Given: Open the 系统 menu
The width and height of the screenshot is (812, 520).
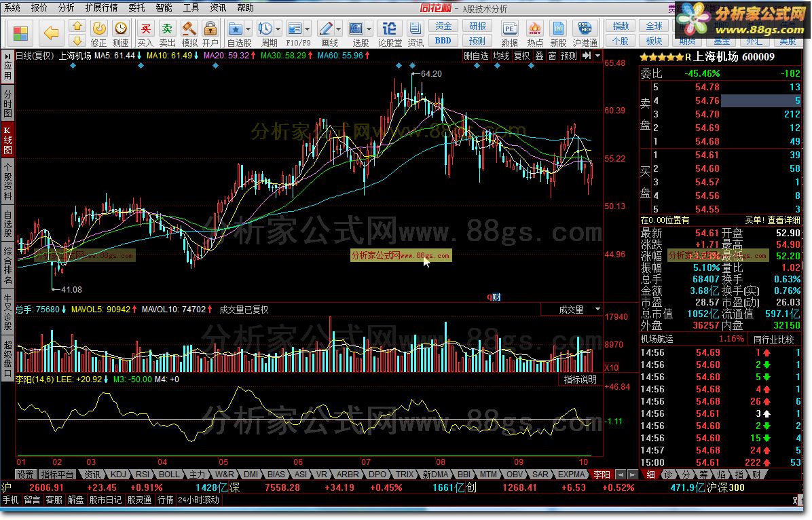Looking at the screenshot, I should click(x=12, y=7).
